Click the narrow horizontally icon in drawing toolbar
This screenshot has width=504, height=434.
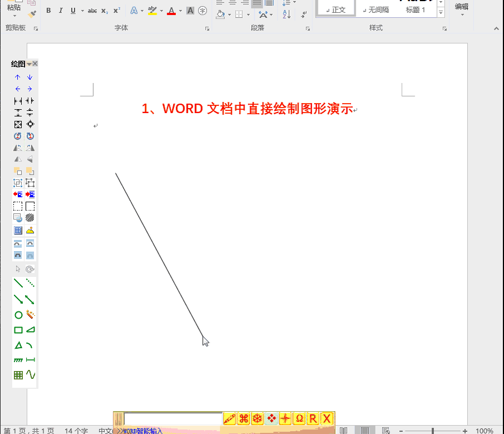pos(30,101)
